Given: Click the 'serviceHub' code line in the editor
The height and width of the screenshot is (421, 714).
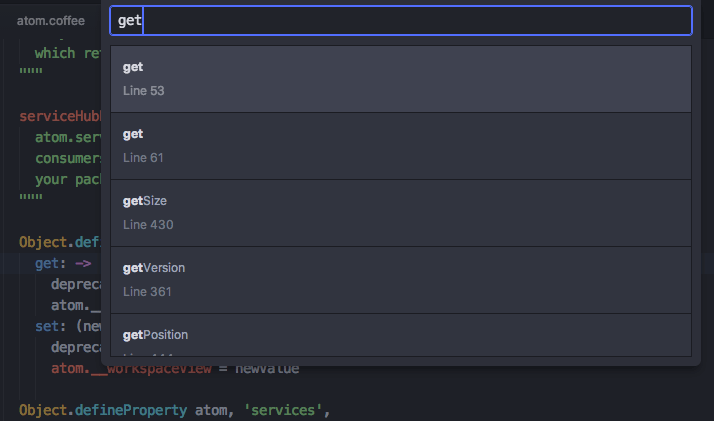Looking at the screenshot, I should [x=60, y=116].
